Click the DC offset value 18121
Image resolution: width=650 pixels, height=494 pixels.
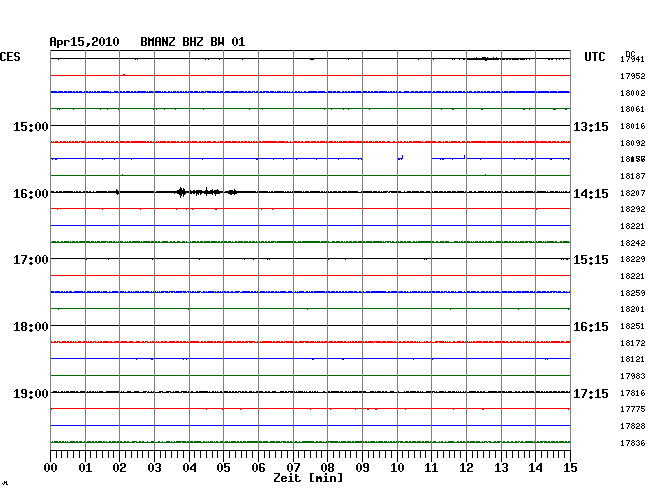[x=633, y=359]
